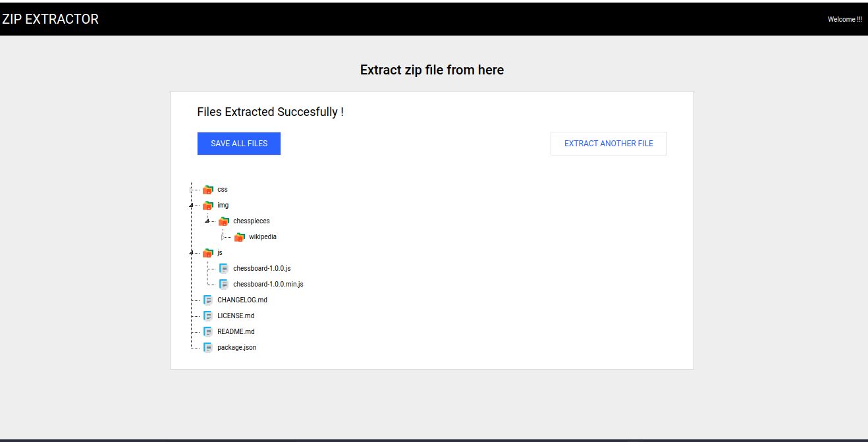Click Extract Another File button

tap(609, 144)
